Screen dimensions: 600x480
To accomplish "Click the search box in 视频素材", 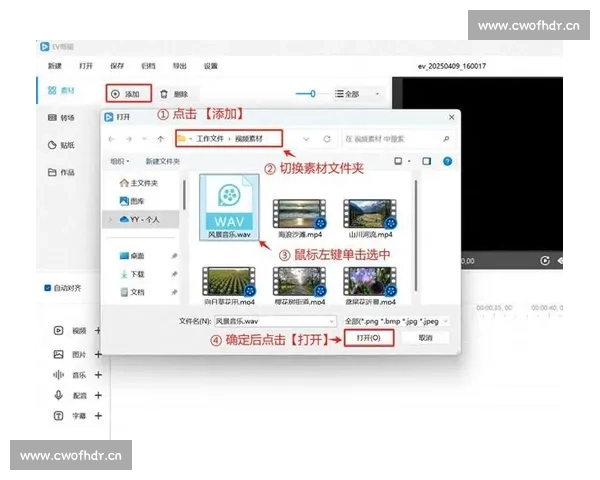I will pos(396,139).
